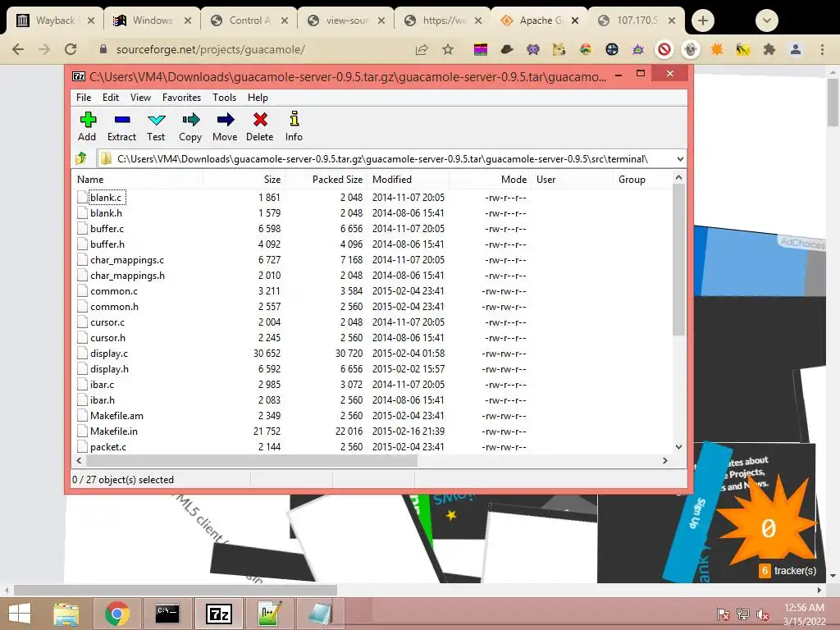This screenshot has height=630, width=840.
Task: Sort files by Mode column header
Action: [x=491, y=180]
